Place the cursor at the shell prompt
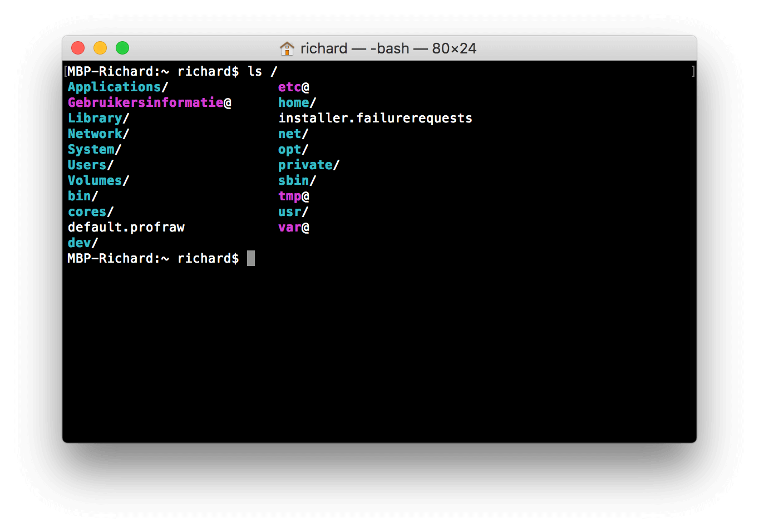 coord(251,258)
